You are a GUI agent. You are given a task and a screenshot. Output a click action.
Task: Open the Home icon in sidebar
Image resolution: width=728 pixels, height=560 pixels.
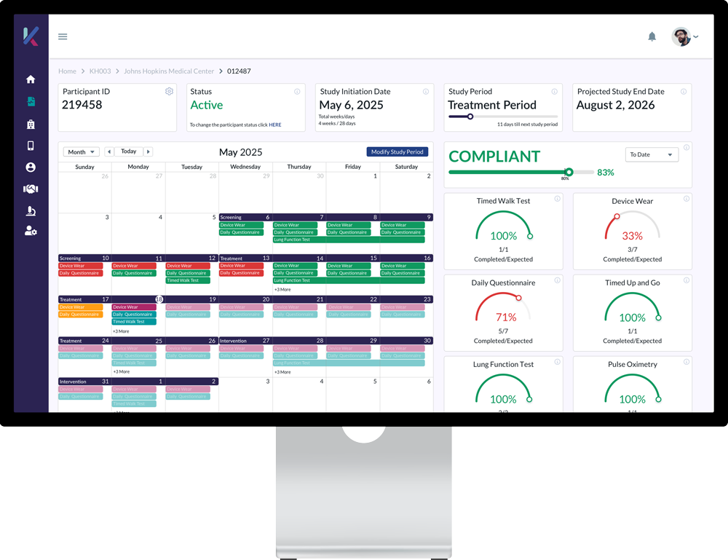31,79
